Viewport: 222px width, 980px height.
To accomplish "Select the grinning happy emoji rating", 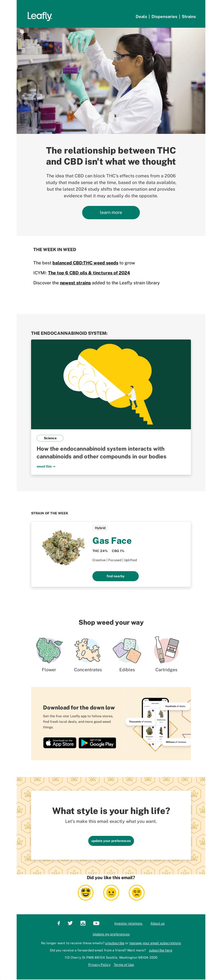I will 86,892.
